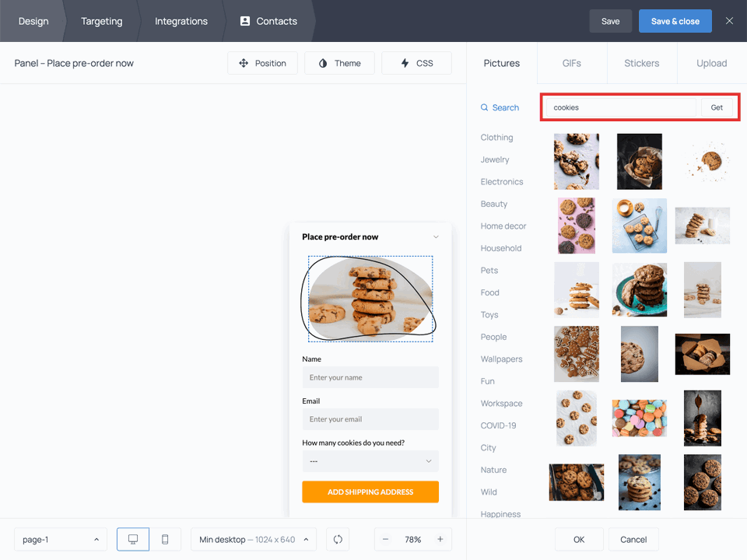Viewport: 747px width, 560px height.
Task: Switch to the Stickers tab
Action: 641,63
